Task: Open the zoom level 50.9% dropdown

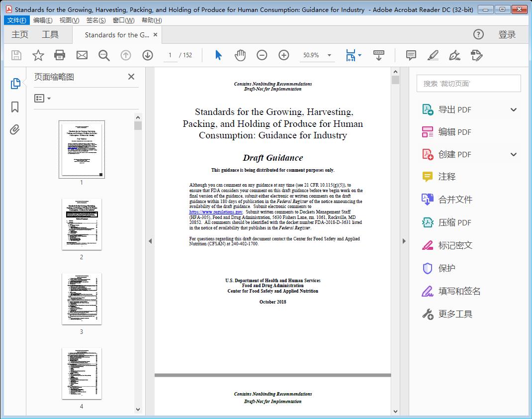Action: [x=329, y=56]
